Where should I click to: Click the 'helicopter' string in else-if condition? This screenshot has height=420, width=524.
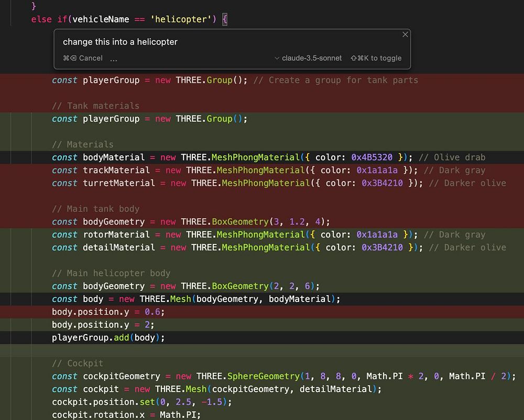tap(181, 19)
